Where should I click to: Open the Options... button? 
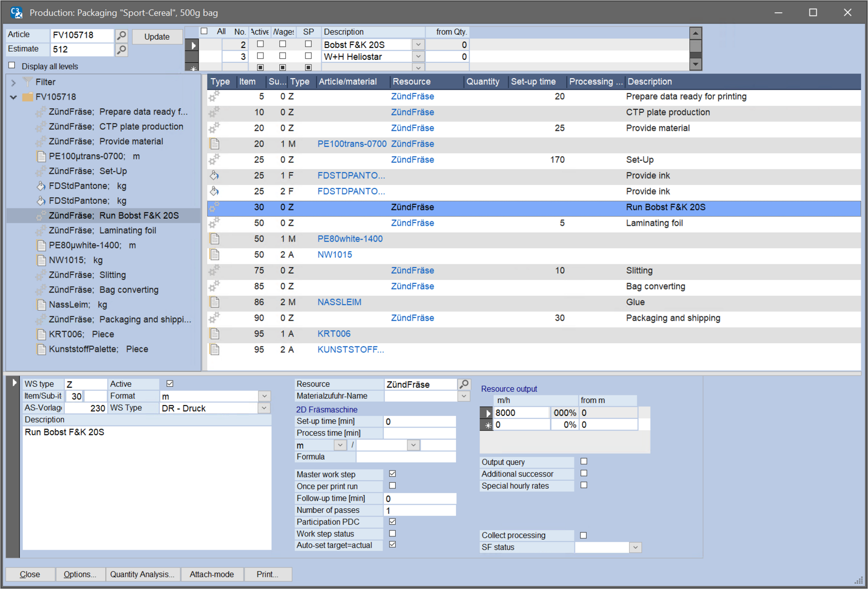[80, 574]
